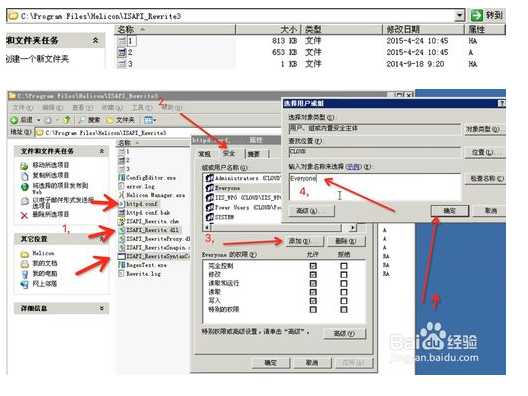
Task: Select the ISAPI_Rewrite.chm help file
Action: click(148, 221)
